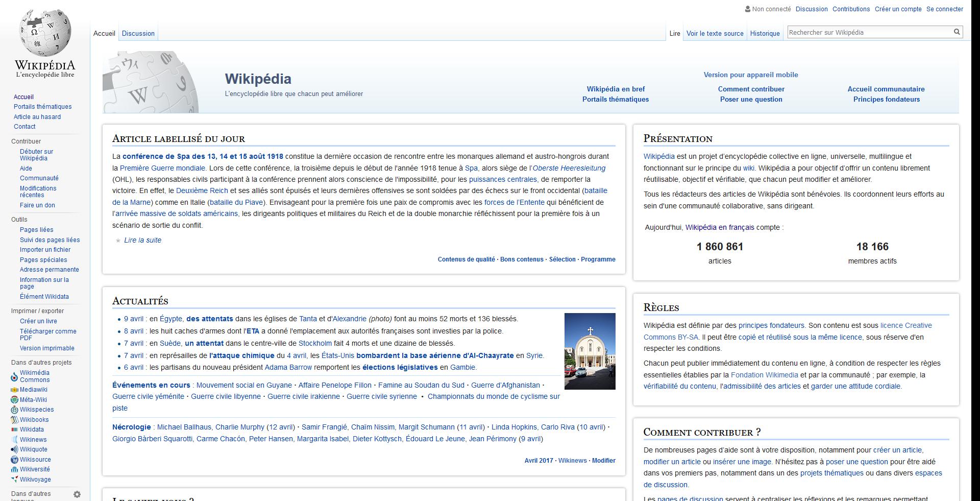Select the Lire tab

coord(675,33)
